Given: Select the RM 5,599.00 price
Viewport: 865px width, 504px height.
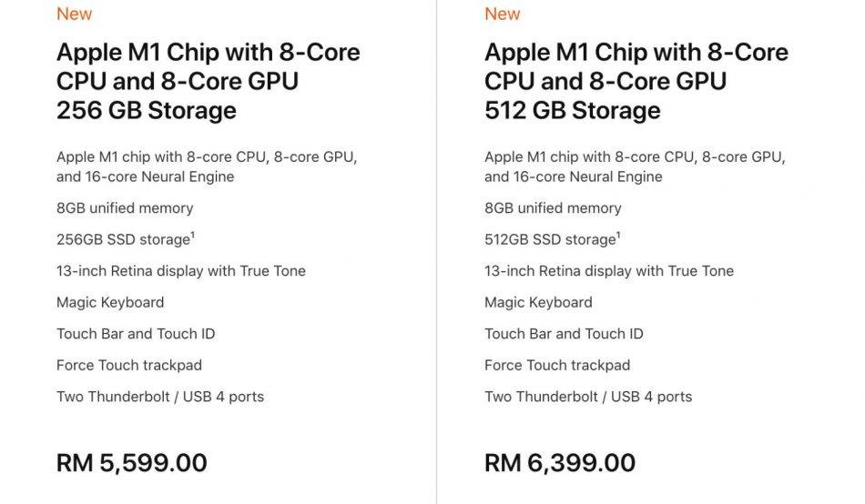Looking at the screenshot, I should point(131,462).
